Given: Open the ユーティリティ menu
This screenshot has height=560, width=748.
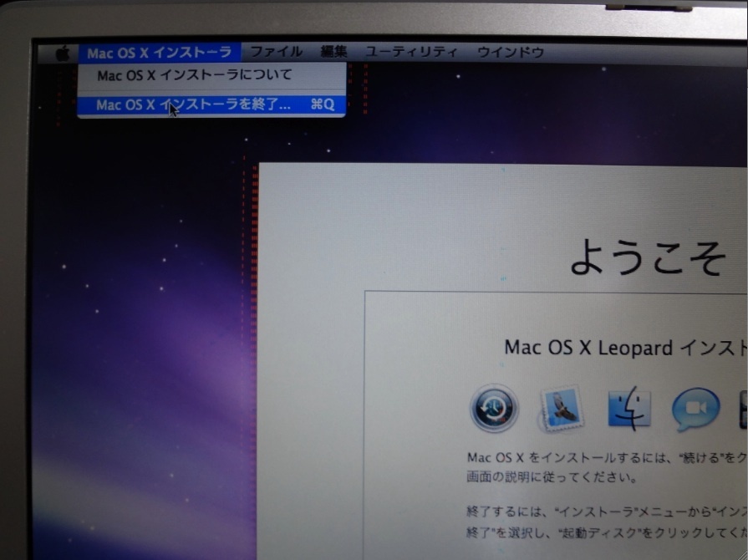Looking at the screenshot, I should coord(411,52).
